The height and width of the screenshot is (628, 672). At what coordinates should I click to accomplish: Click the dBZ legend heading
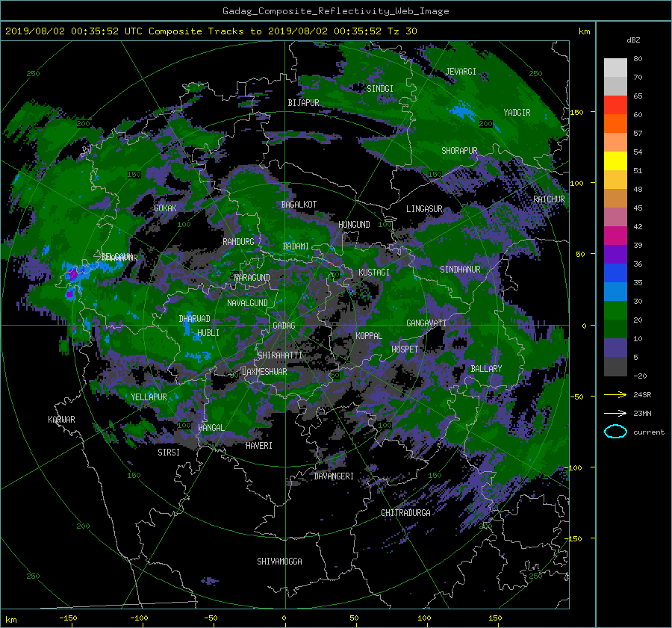coord(633,40)
